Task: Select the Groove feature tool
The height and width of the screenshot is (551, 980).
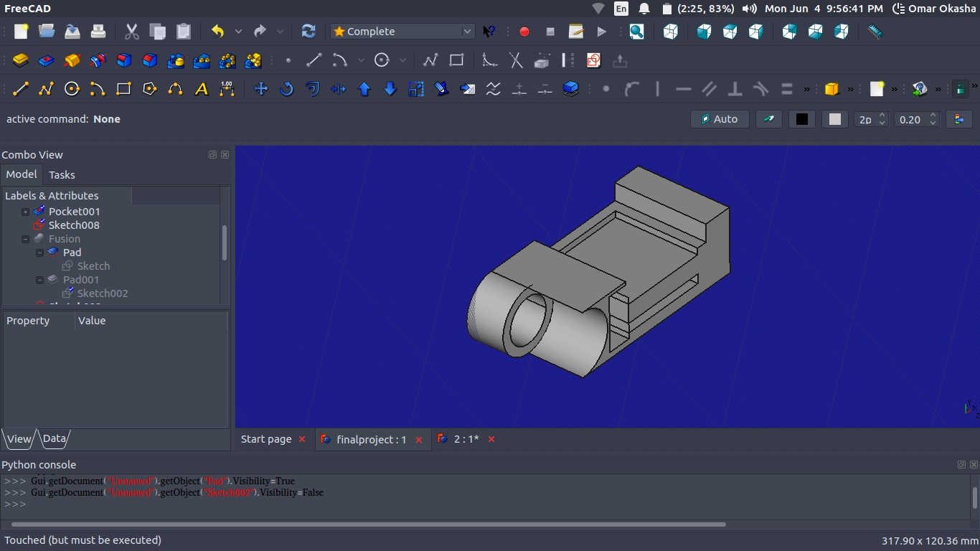Action: pyautogui.click(x=98, y=60)
